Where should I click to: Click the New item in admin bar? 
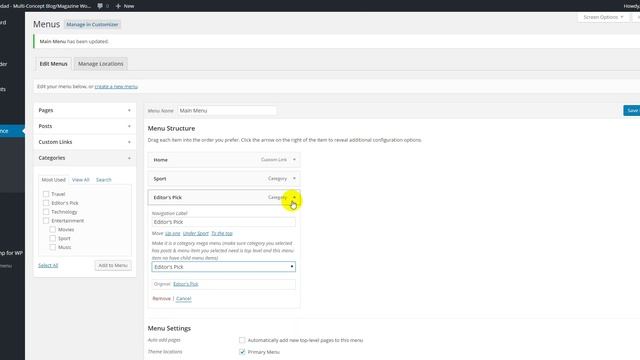pyautogui.click(x=125, y=6)
